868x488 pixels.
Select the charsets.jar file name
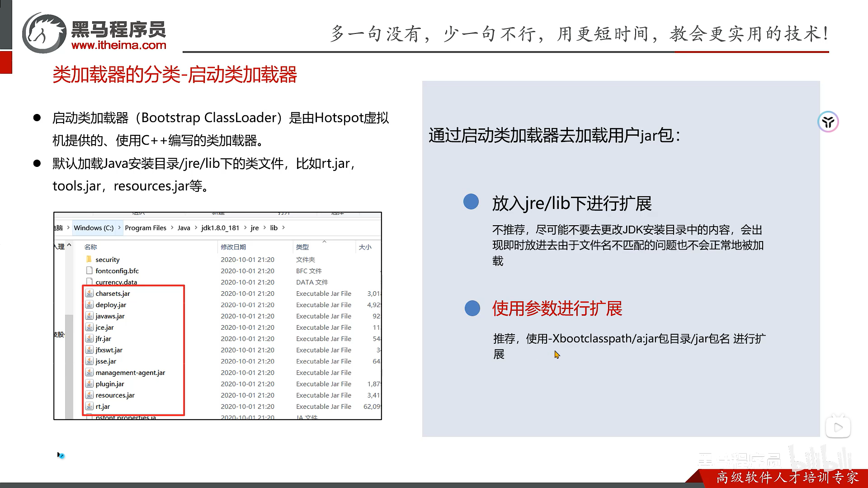coord(113,294)
